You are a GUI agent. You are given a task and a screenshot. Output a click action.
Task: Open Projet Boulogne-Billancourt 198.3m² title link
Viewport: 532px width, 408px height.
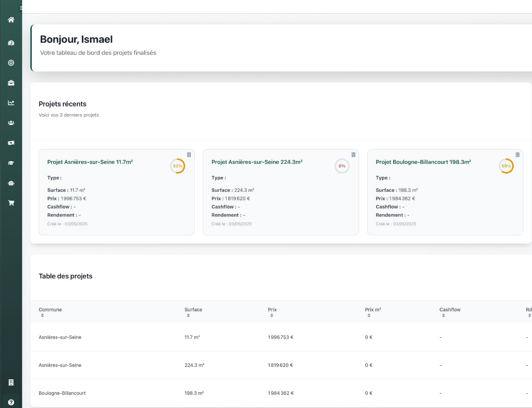pyautogui.click(x=423, y=162)
